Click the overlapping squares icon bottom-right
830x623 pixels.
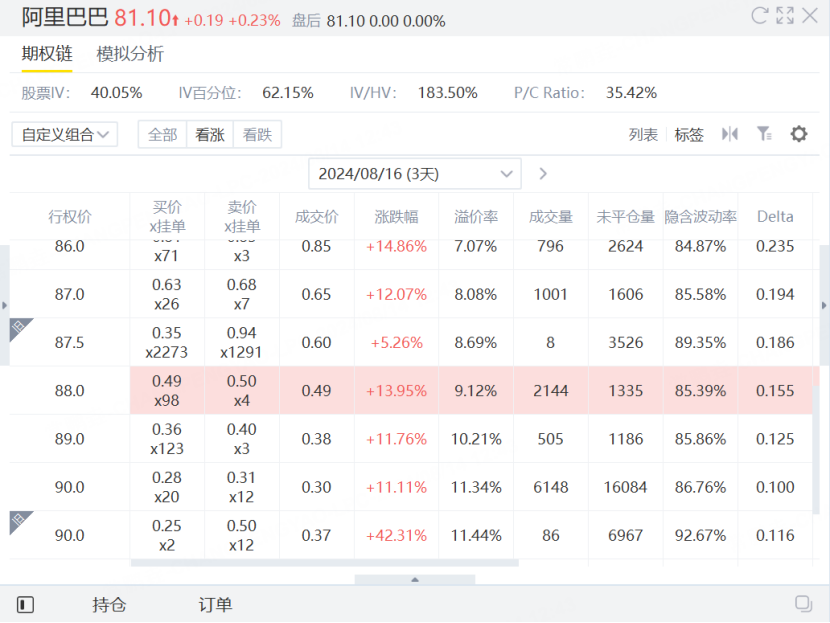pyautogui.click(x=802, y=604)
